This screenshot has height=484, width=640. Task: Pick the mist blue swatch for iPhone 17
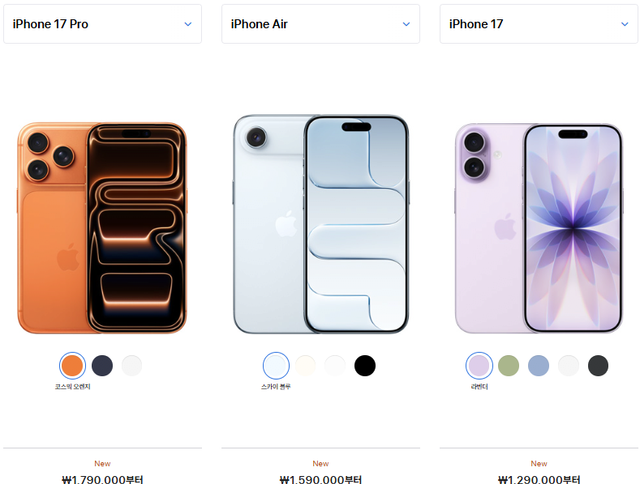538,365
